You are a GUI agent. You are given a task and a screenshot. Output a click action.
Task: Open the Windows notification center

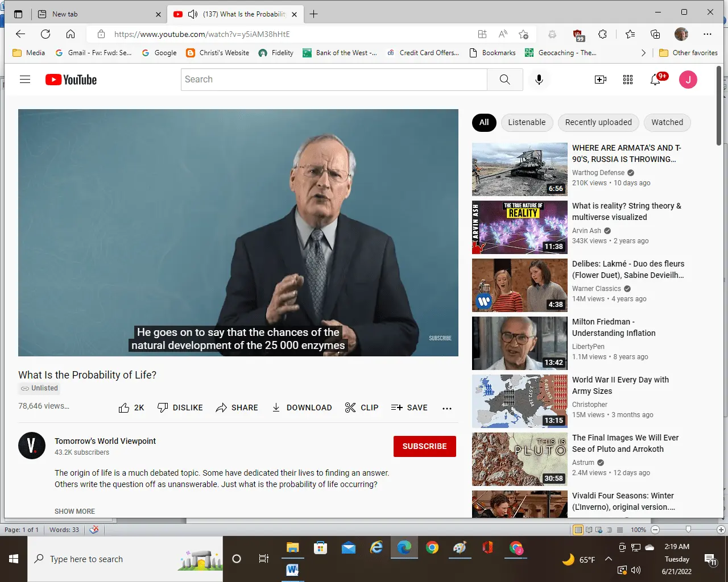click(x=710, y=559)
